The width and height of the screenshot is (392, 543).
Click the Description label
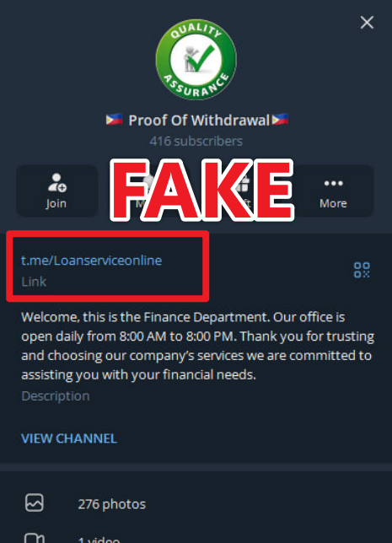pos(56,396)
